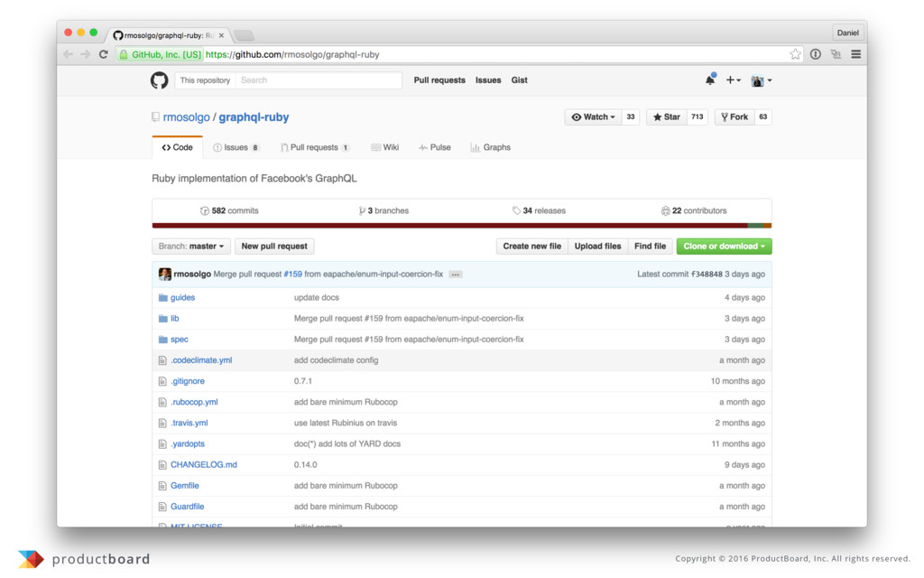Open the user avatar account menu

pyautogui.click(x=762, y=80)
